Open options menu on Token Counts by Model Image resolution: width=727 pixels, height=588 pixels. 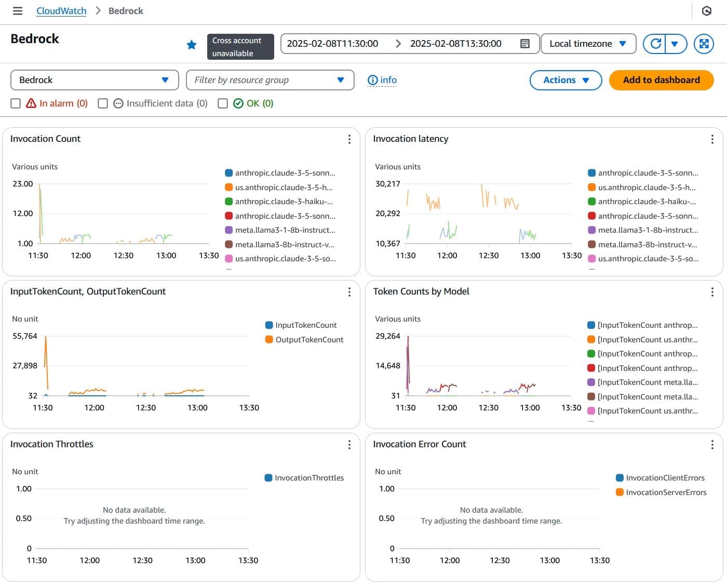click(x=712, y=292)
